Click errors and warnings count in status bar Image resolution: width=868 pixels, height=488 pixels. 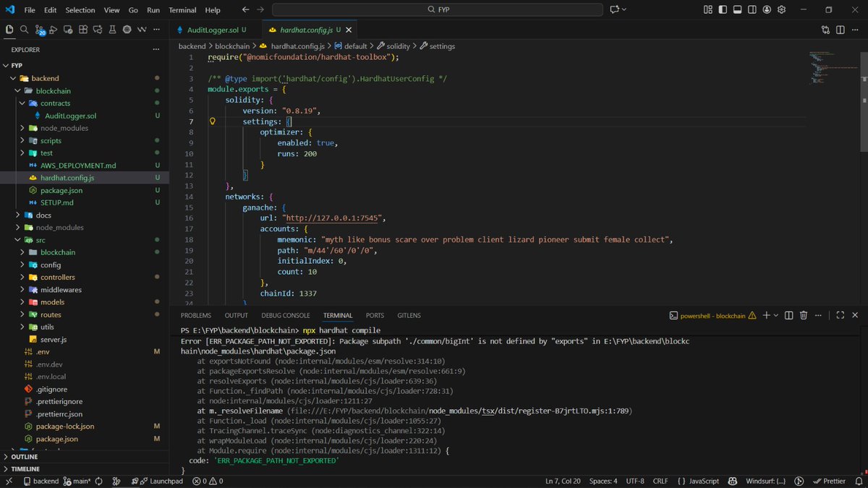[x=206, y=481]
